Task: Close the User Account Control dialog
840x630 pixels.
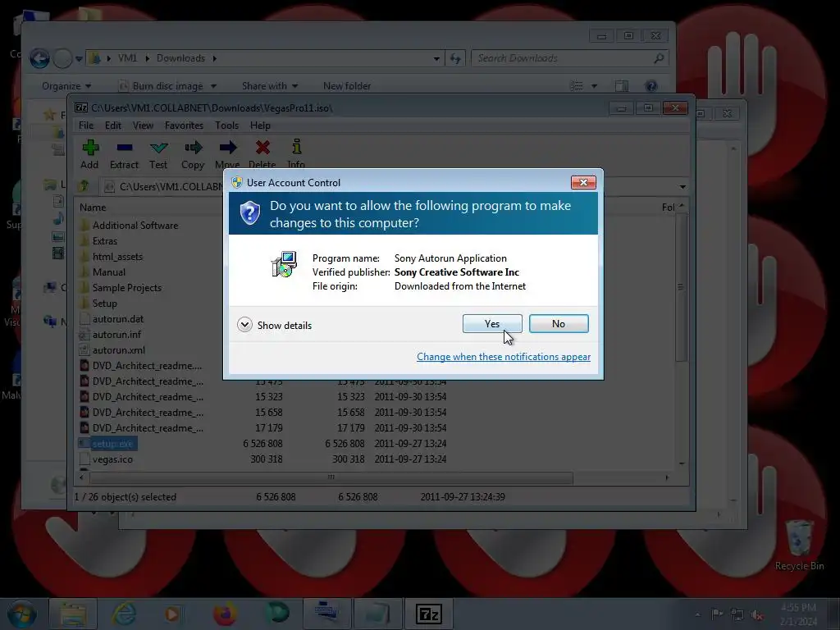Action: click(583, 183)
